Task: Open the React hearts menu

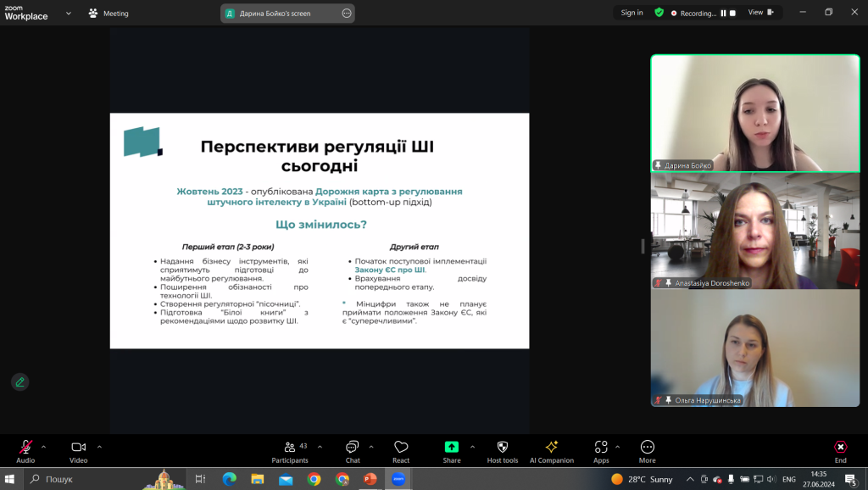Action: 401,452
